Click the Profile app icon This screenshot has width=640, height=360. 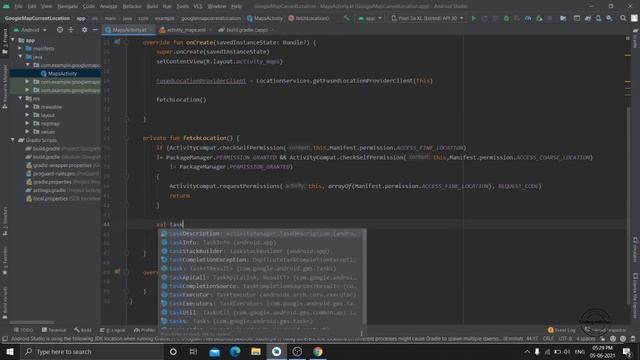pyautogui.click(x=528, y=18)
